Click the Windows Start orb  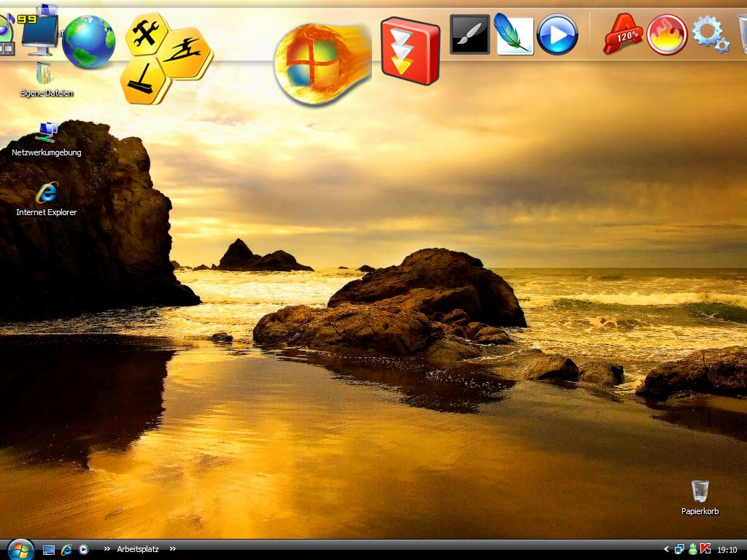[20, 550]
